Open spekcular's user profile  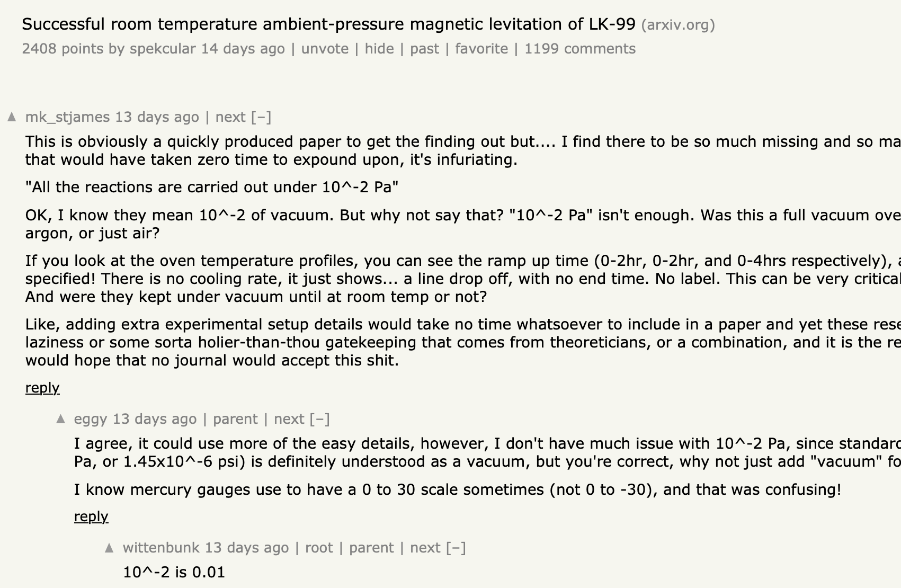163,49
